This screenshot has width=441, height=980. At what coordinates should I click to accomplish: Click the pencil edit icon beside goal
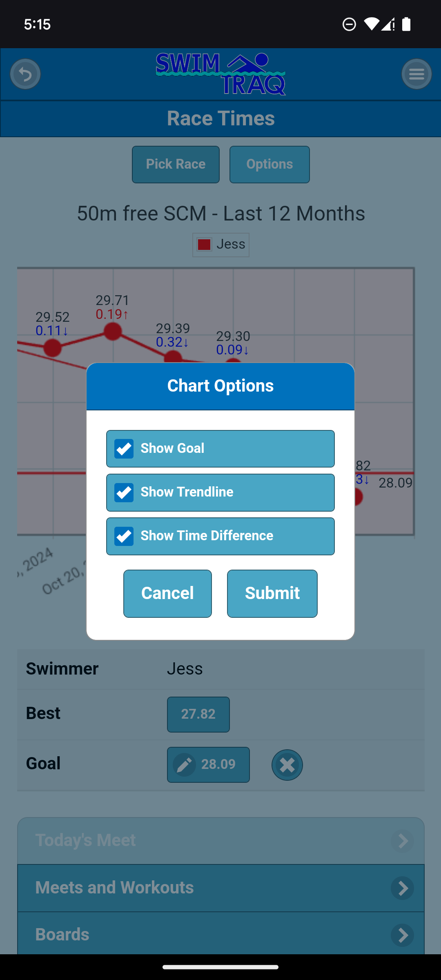point(185,764)
